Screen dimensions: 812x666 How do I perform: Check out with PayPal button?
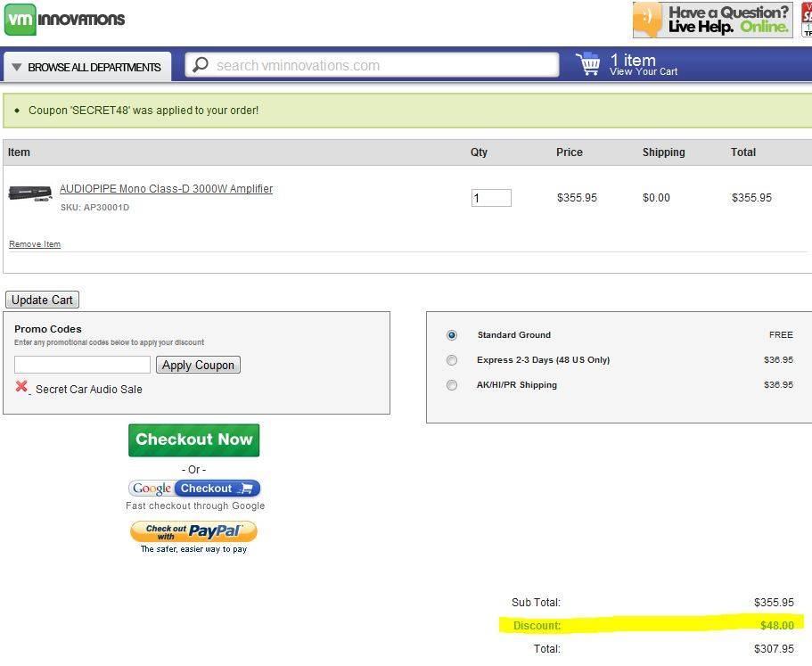point(193,531)
